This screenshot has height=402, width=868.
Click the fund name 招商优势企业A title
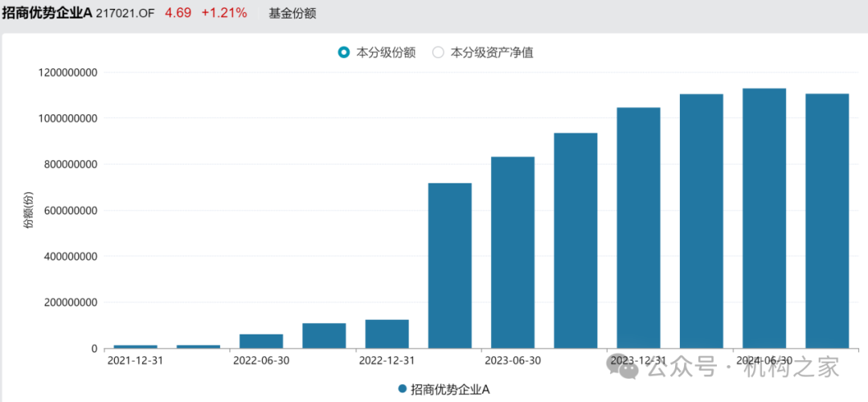(47, 14)
